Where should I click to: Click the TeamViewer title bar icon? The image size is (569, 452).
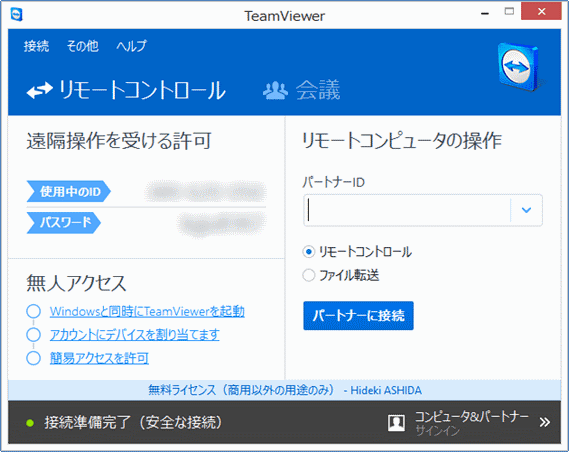click(x=17, y=15)
